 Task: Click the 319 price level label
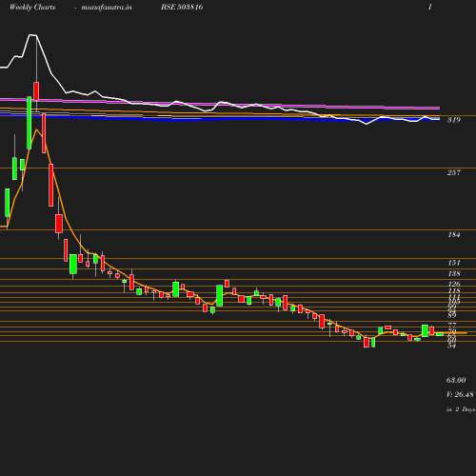pos(454,120)
